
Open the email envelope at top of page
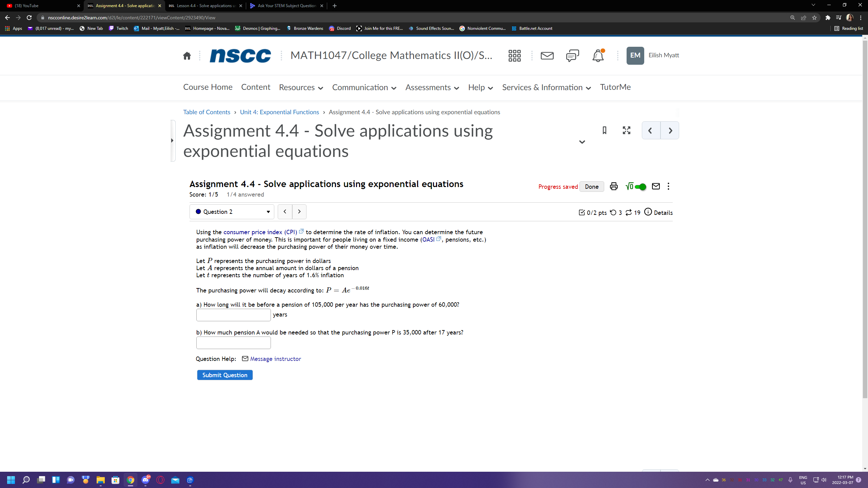(547, 56)
